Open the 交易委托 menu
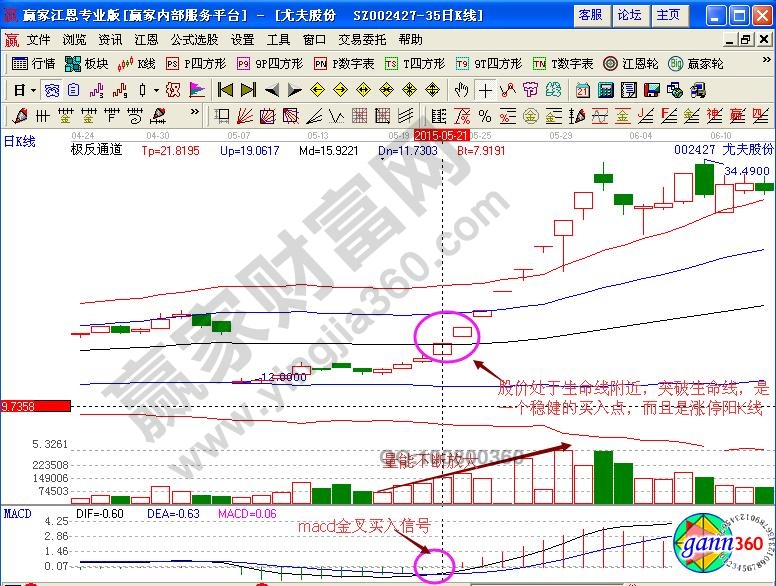Image resolution: width=776 pixels, height=586 pixels. pyautogui.click(x=363, y=39)
